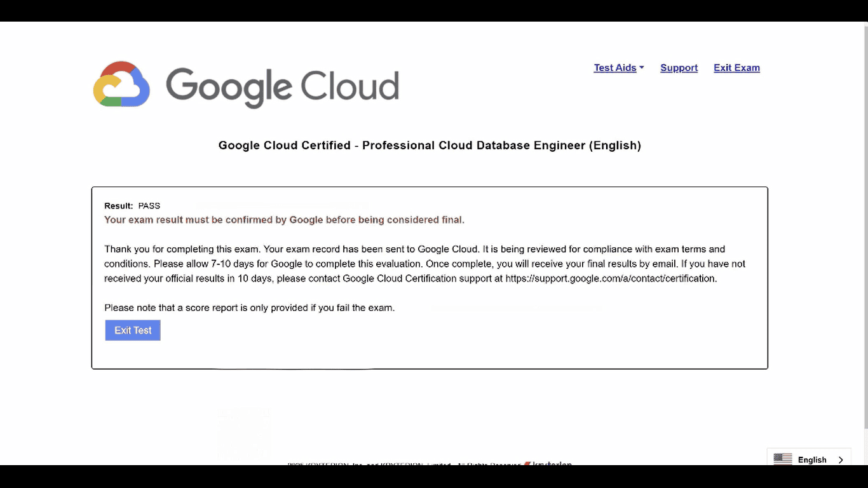Viewport: 868px width, 488px height.
Task: Open the Support link
Action: pyautogui.click(x=679, y=68)
